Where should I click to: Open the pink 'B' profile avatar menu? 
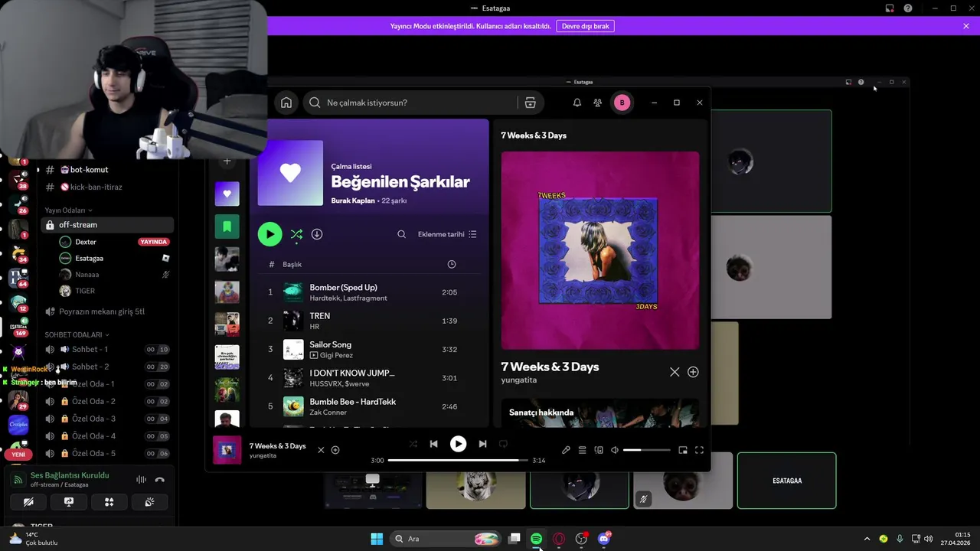coord(622,103)
